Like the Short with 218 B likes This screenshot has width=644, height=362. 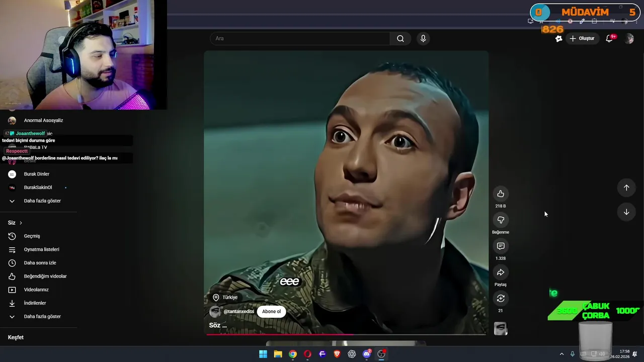click(501, 194)
